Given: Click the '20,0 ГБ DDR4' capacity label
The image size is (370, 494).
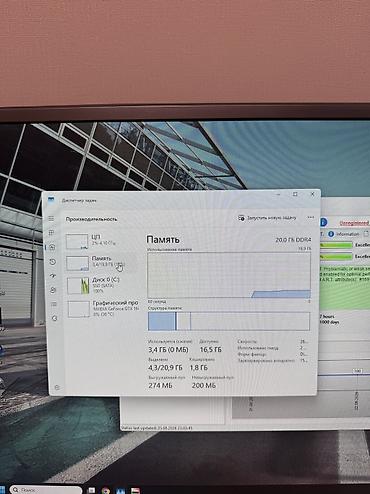Looking at the screenshot, I should [293, 240].
